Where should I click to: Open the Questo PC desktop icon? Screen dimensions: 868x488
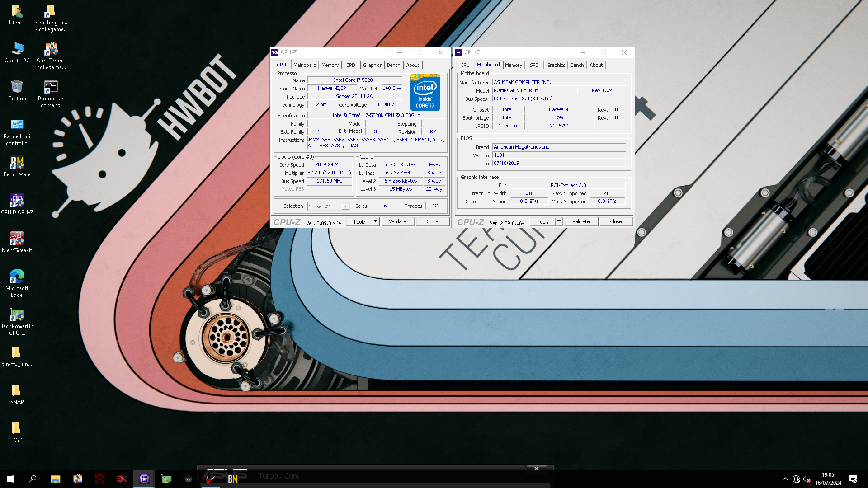point(17,52)
